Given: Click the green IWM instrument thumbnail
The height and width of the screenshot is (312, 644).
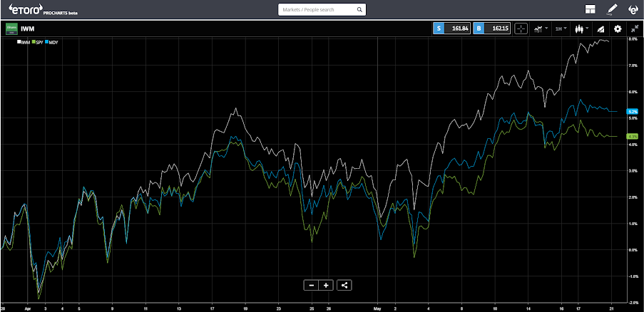Looking at the screenshot, I should 11,28.
